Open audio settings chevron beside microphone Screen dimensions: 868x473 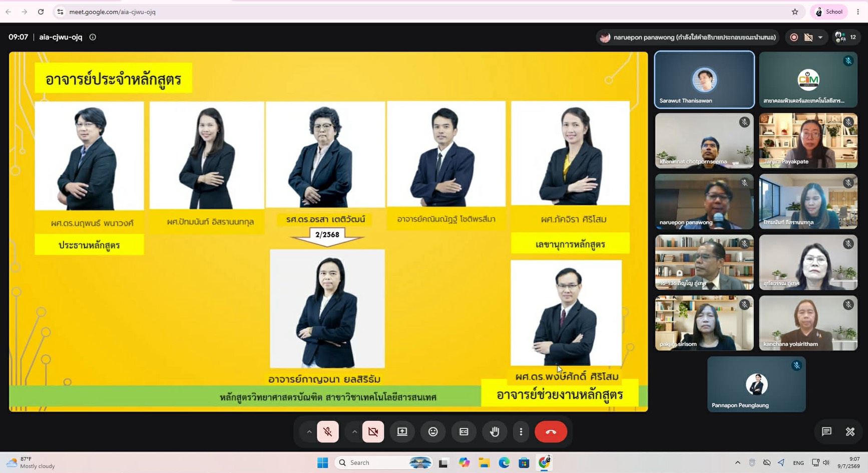tap(309, 431)
